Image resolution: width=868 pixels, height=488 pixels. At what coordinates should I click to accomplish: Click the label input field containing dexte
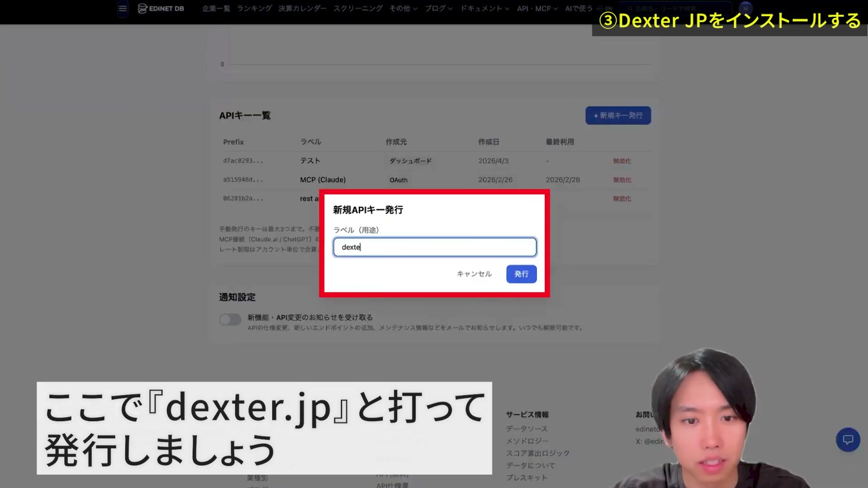(x=435, y=247)
